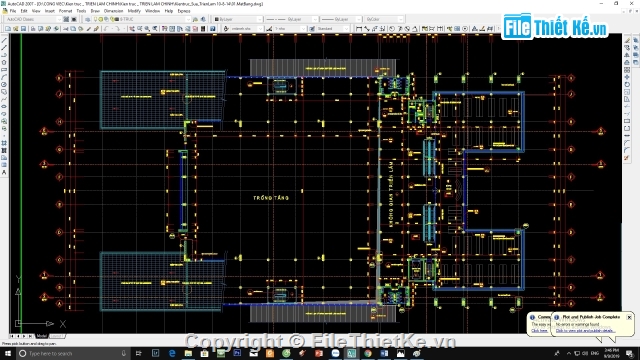This screenshot has width=640, height=360.
Task: Open the Draw menu
Action: (95, 11)
